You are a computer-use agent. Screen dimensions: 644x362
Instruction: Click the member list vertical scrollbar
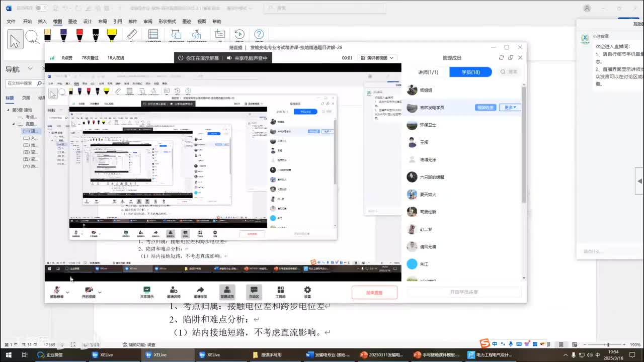coord(524,146)
